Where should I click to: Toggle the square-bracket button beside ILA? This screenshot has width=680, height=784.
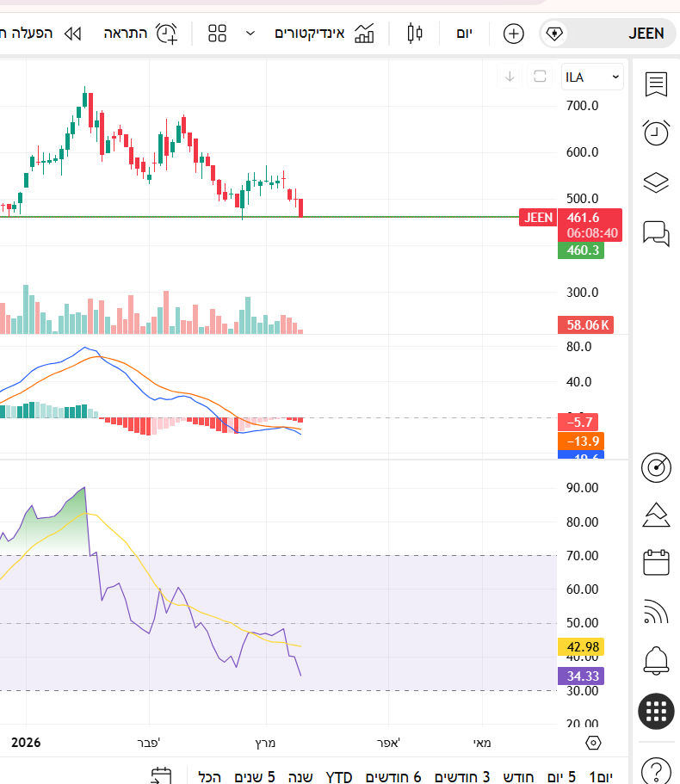coord(540,77)
